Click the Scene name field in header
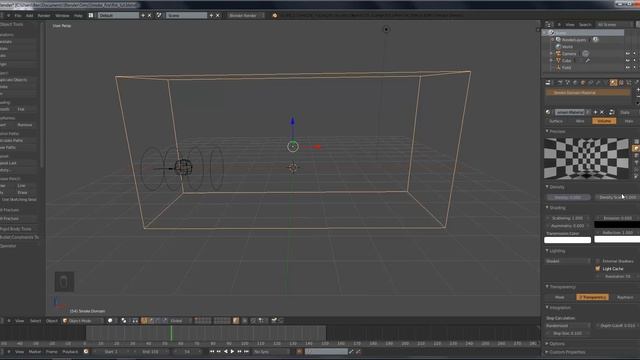 click(x=186, y=16)
